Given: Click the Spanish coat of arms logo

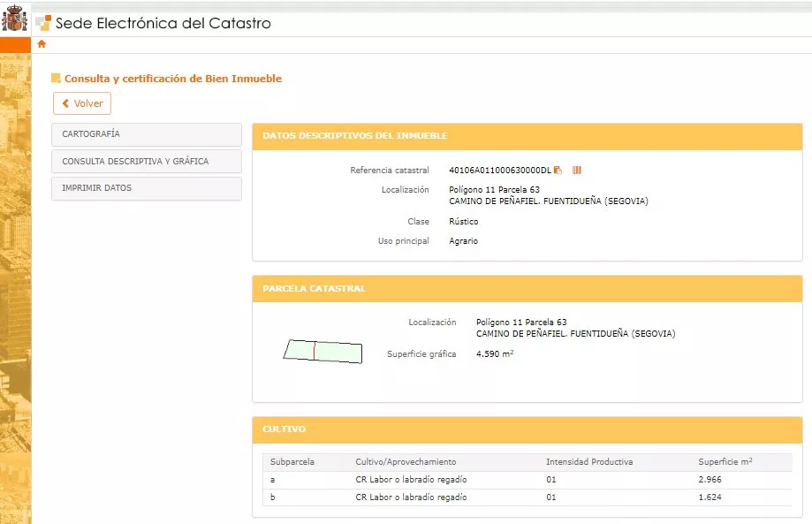Looking at the screenshot, I should point(15,19).
